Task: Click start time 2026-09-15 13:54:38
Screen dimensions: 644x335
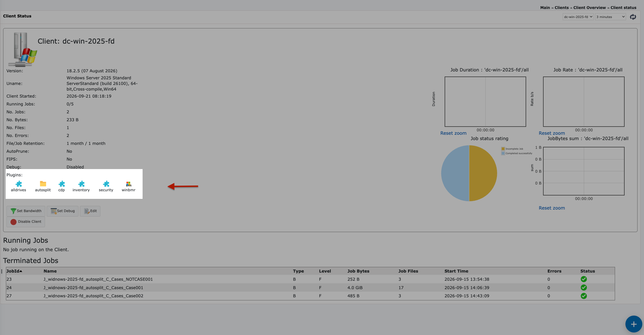Action: (x=467, y=279)
